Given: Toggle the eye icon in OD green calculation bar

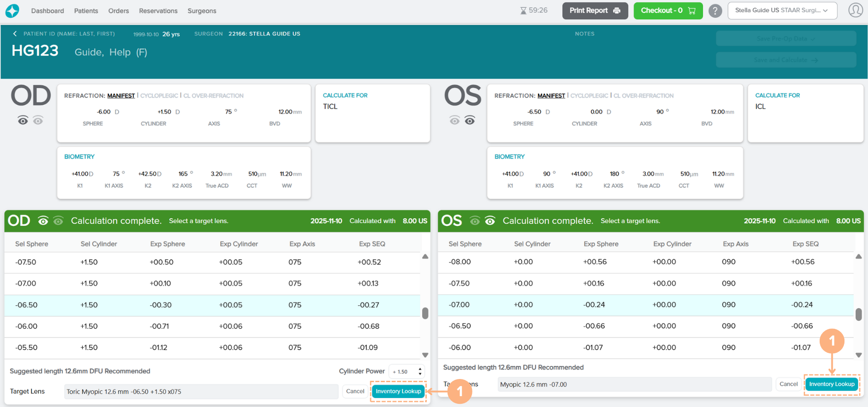Looking at the screenshot, I should click(43, 221).
